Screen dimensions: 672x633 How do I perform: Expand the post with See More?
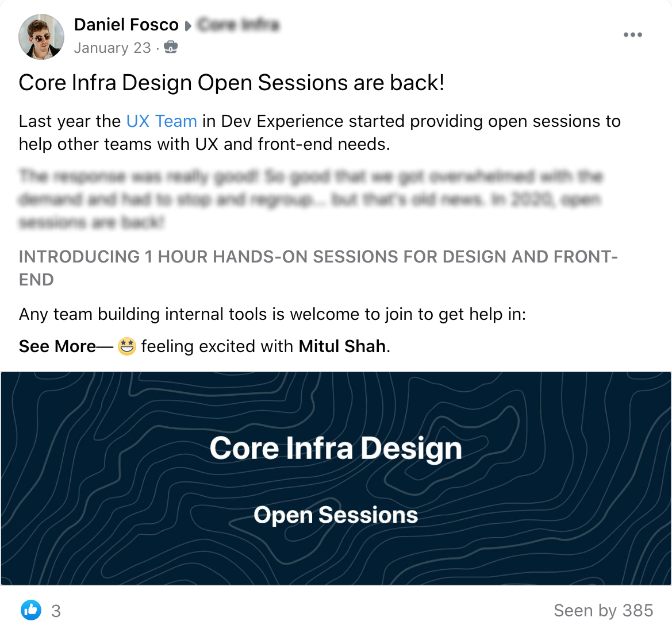[56, 346]
